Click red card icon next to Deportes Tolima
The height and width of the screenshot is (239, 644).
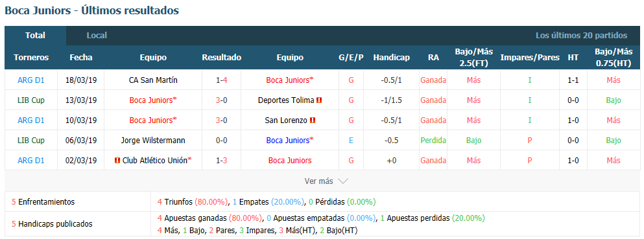[319, 100]
